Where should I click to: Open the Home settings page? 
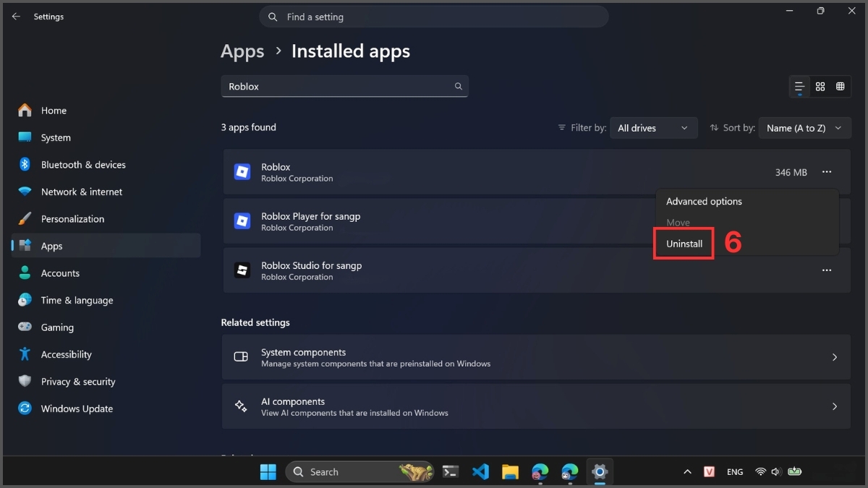[x=106, y=111]
